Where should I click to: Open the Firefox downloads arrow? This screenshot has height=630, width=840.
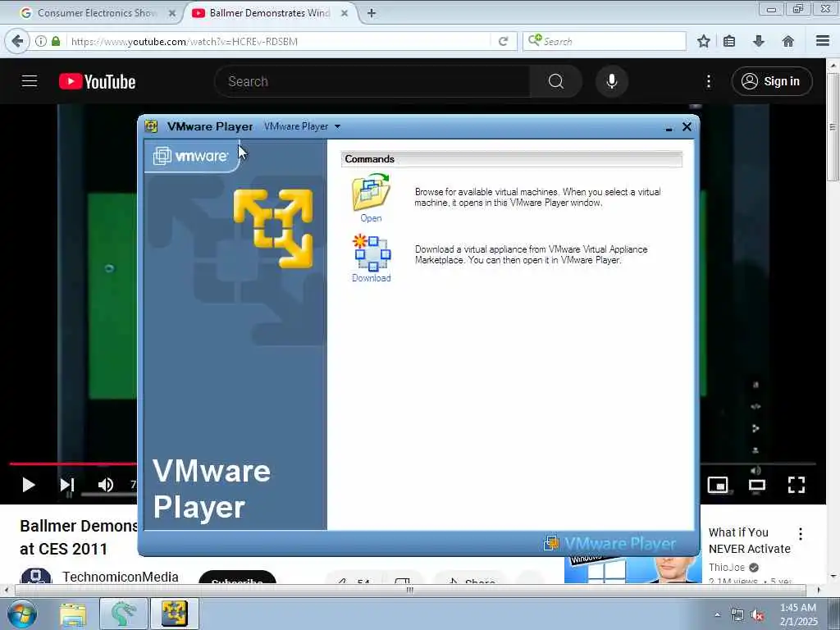759,41
